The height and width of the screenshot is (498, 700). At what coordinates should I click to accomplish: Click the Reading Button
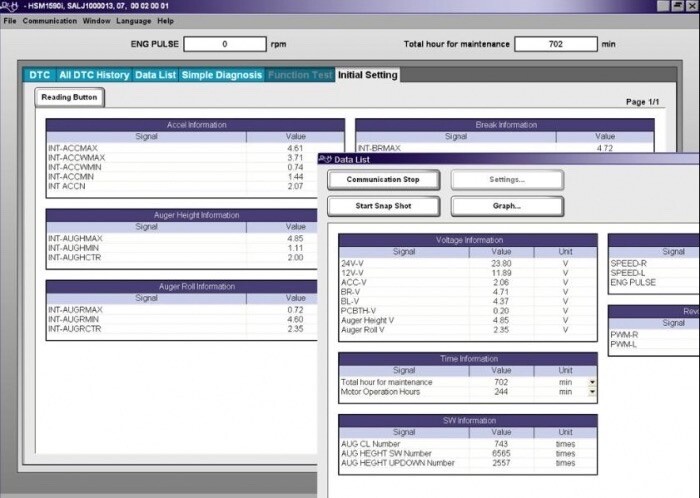[x=69, y=97]
